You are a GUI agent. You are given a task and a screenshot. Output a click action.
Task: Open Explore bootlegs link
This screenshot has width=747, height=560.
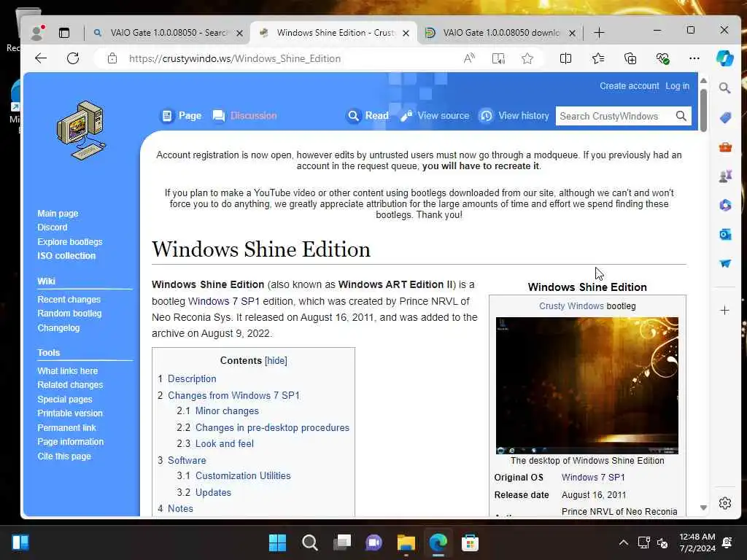(x=70, y=242)
